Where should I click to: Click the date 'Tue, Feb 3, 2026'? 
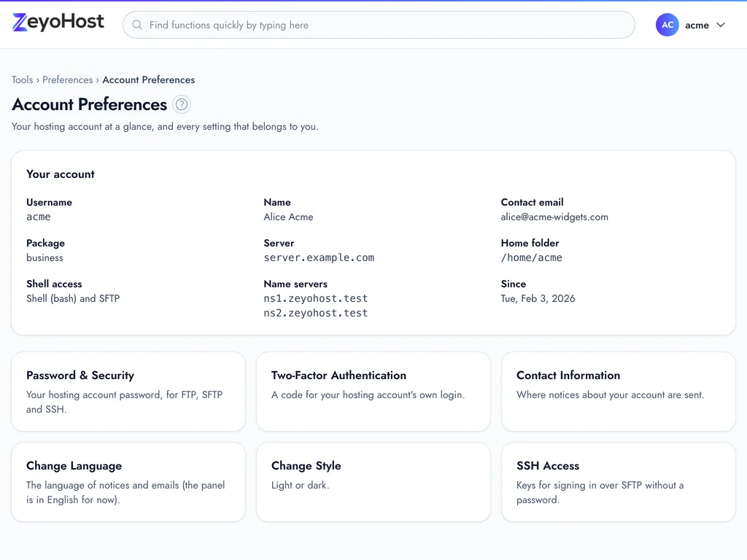(538, 298)
